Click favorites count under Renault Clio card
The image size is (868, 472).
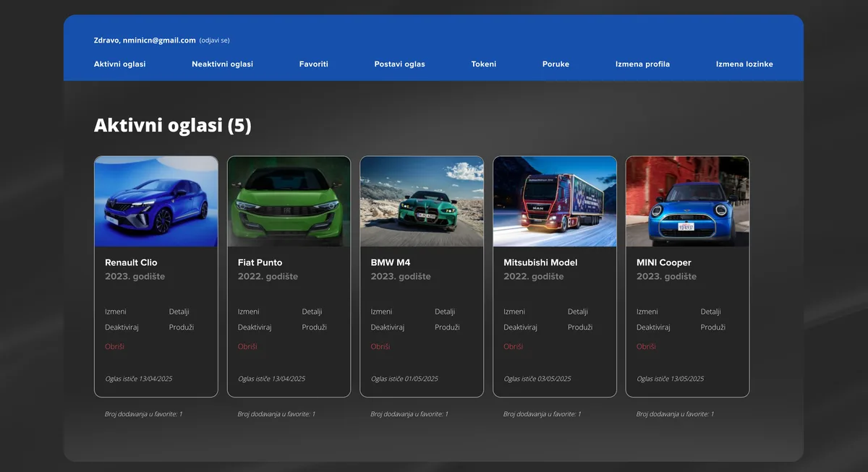click(x=144, y=414)
